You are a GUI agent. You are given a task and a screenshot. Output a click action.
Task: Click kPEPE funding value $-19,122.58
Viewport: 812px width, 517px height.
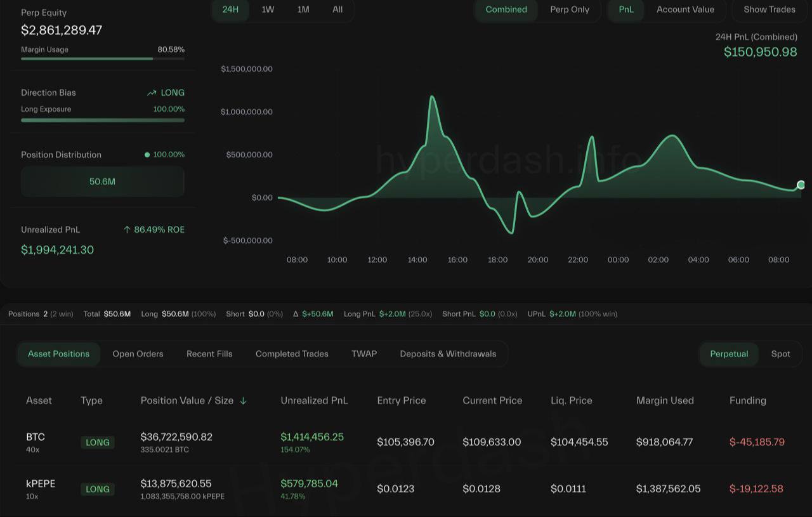click(756, 488)
